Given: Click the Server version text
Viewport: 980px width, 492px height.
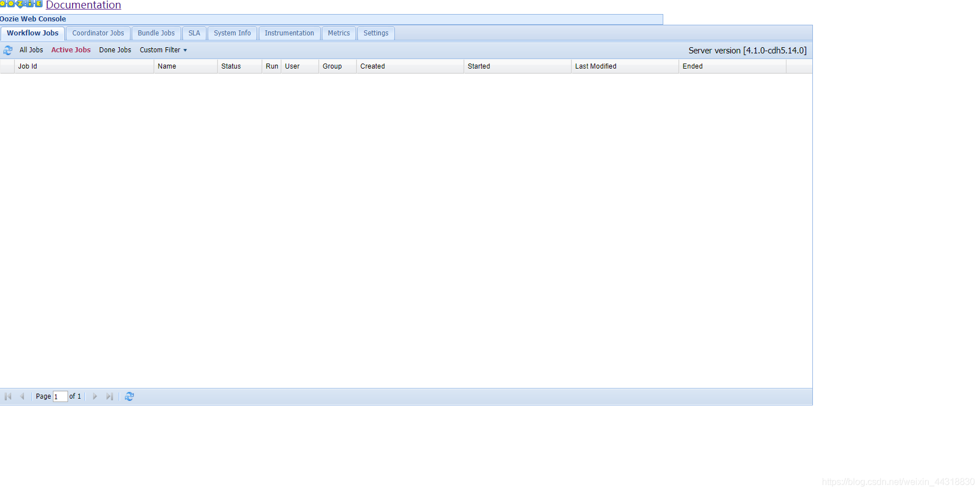Looking at the screenshot, I should click(748, 51).
